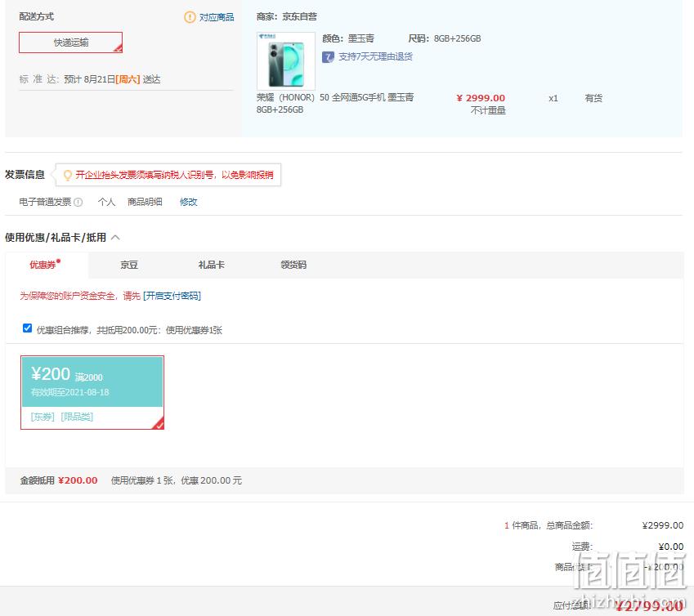The height and width of the screenshot is (616, 694).
Task: Click the 不计重量 note under price
Action: click(488, 110)
